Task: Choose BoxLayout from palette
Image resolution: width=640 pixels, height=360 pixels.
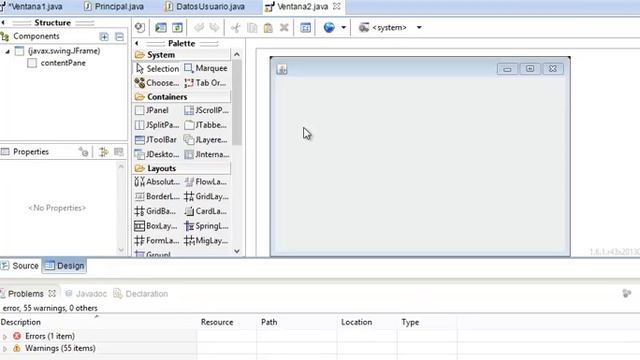Action: pyautogui.click(x=157, y=226)
